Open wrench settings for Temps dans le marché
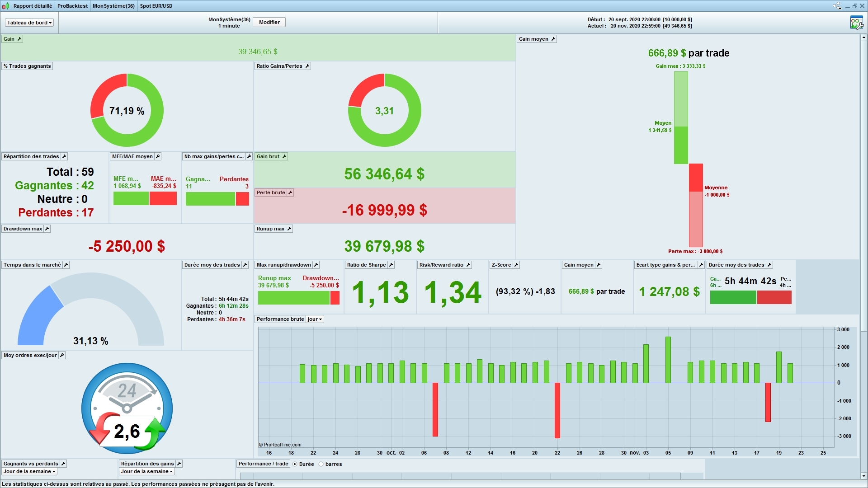The height and width of the screenshot is (488, 868). coord(66,265)
